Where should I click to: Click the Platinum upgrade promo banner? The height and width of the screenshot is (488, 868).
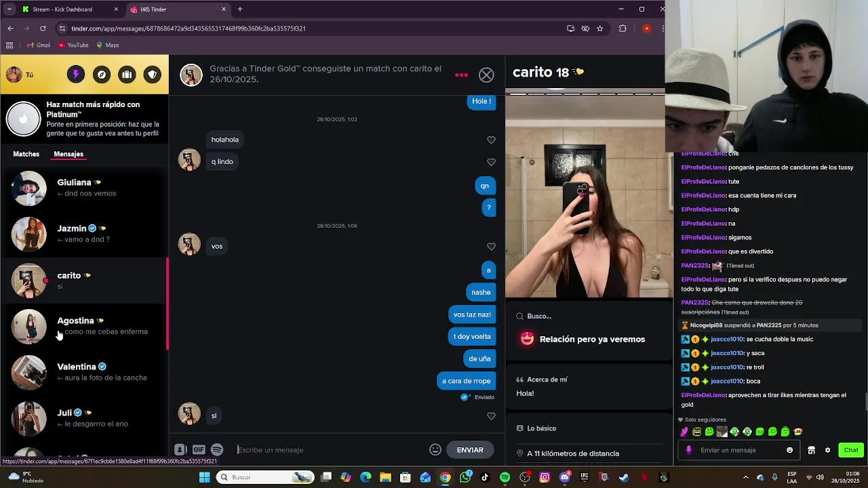84,119
